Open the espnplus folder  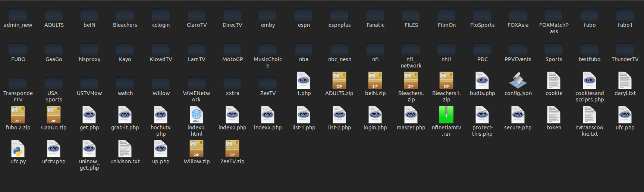339,15
